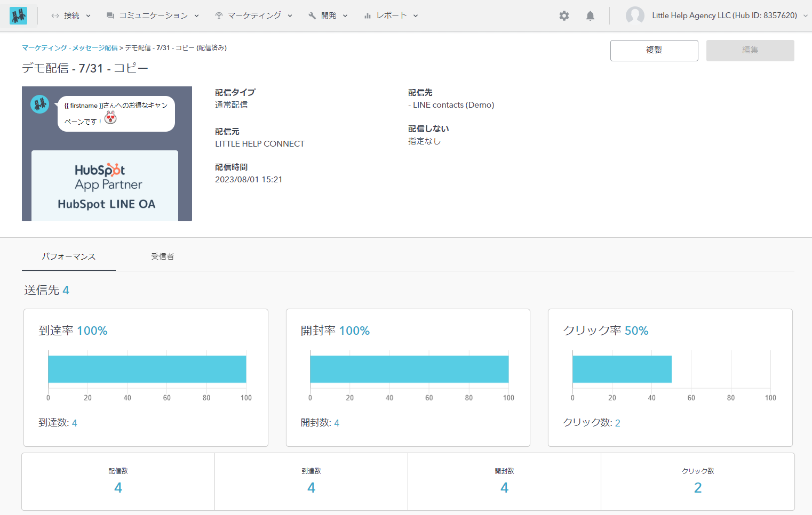Click the HubSpot LINE message preview thumbnail
The width and height of the screenshot is (812, 515).
tap(107, 154)
